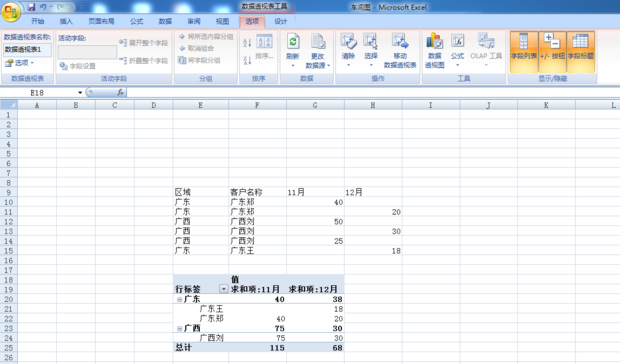Click the 刷新 refresh icon

point(293,41)
